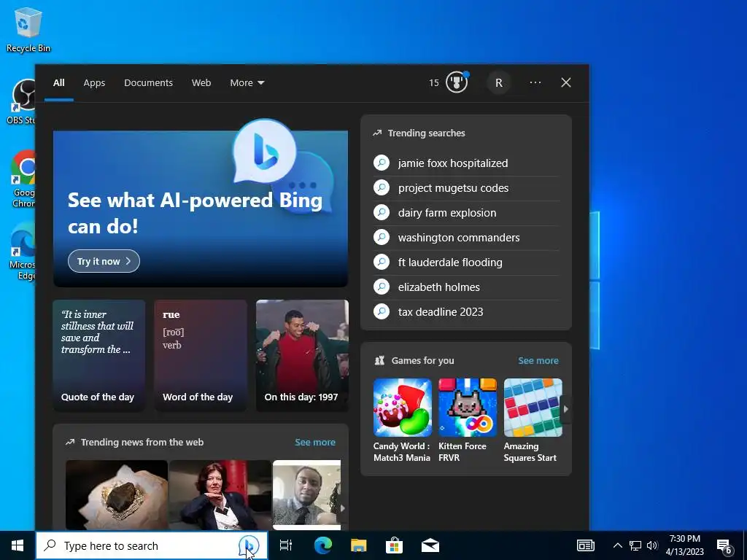Open the notification center icon

(724, 546)
